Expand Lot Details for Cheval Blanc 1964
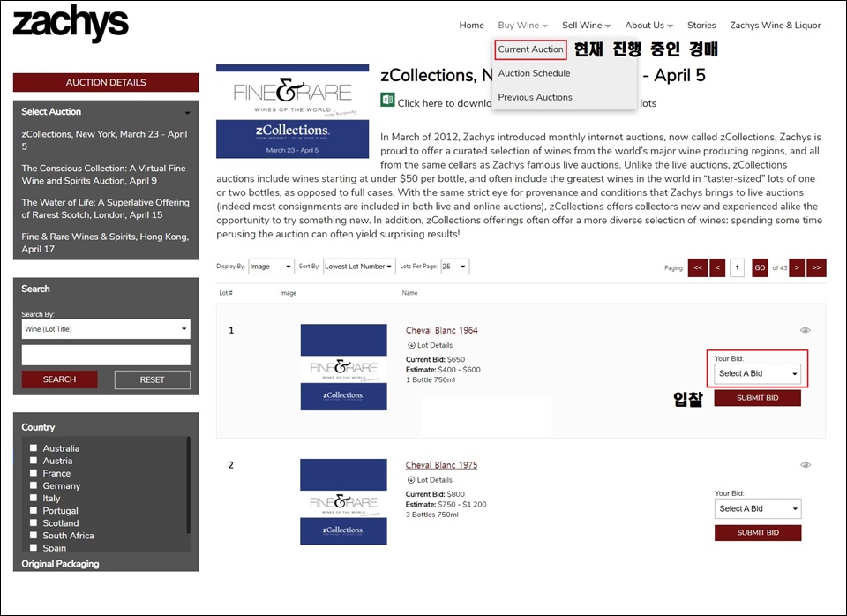This screenshot has width=847, height=616. pos(430,345)
